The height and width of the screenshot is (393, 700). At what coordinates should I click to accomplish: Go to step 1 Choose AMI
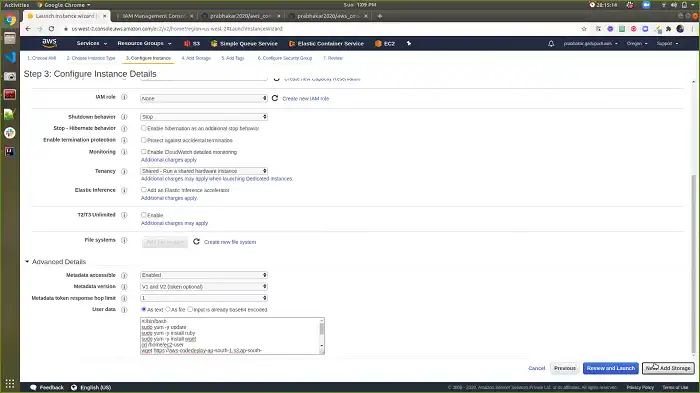coord(42,58)
